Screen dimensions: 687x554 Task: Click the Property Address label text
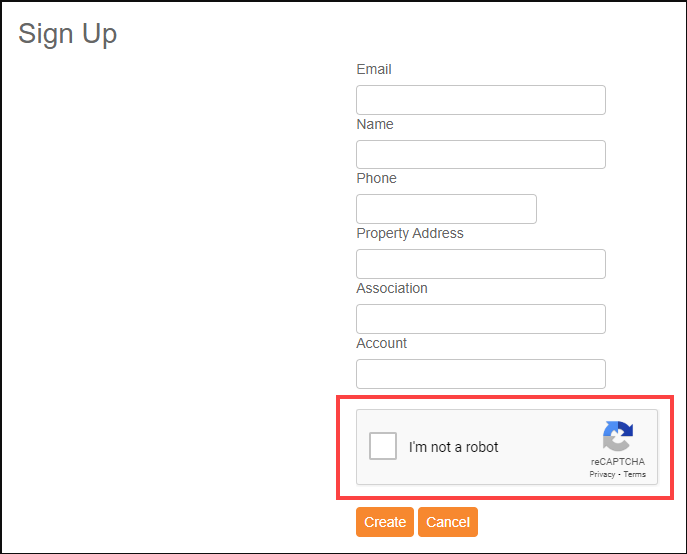click(x=410, y=233)
